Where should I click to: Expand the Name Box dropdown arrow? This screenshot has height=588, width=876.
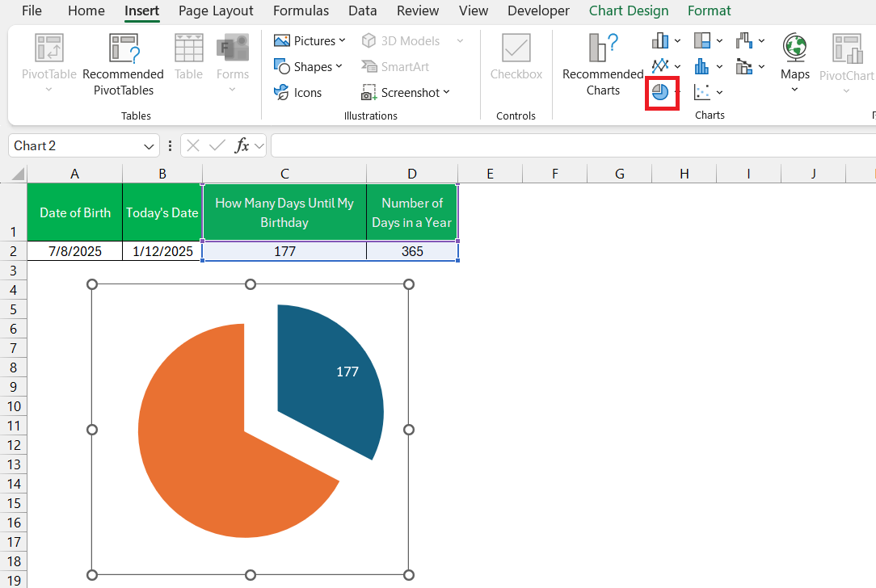coord(149,146)
